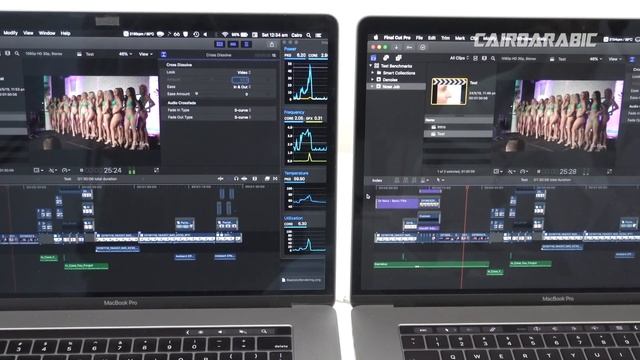
Task: Open tool selector arrow dropdown on right timeline
Action: click(x=440, y=180)
